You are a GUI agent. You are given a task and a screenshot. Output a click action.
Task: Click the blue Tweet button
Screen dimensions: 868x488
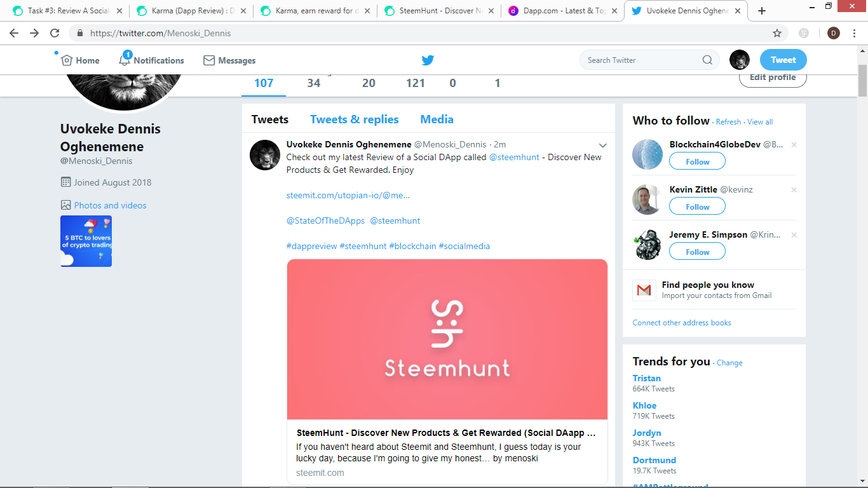tap(783, 60)
